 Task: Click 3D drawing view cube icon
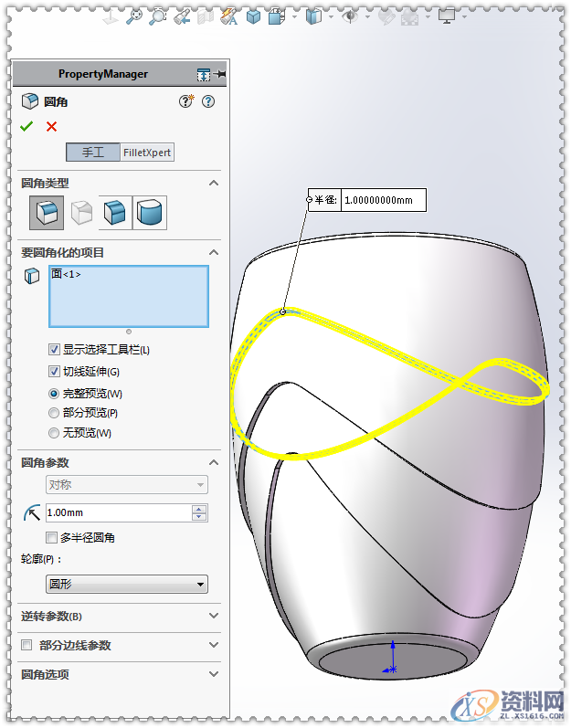point(253,17)
